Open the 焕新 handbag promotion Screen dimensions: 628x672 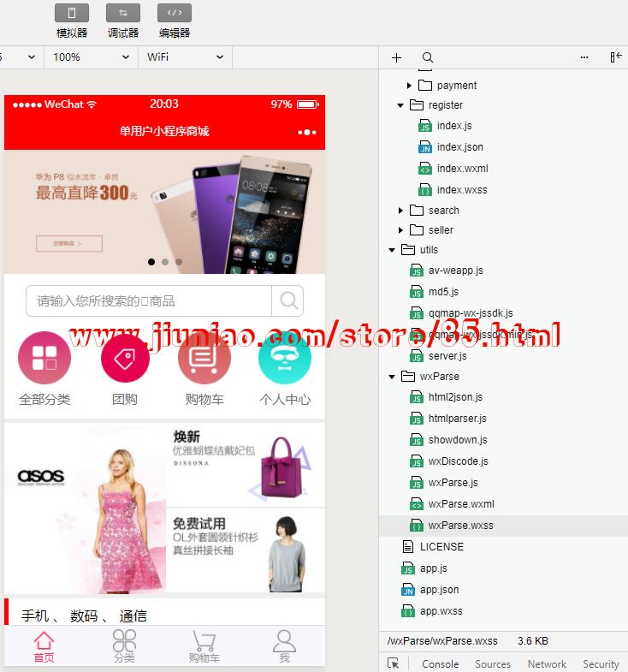click(x=246, y=465)
